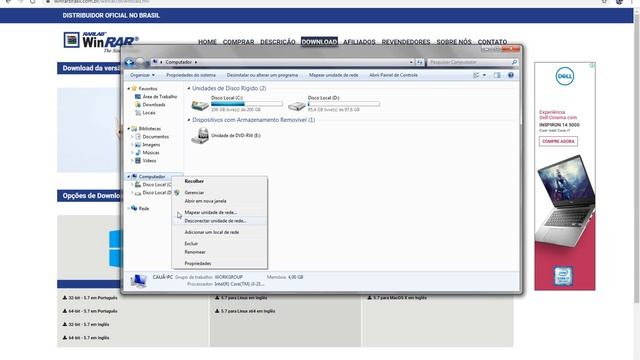Click the Dell laptop ad image
Screen dimensions: 640x360
tap(565, 200)
